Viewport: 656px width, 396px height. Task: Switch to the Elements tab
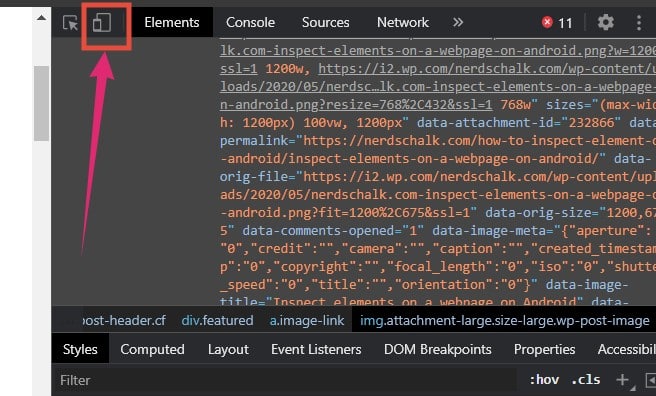point(172,22)
